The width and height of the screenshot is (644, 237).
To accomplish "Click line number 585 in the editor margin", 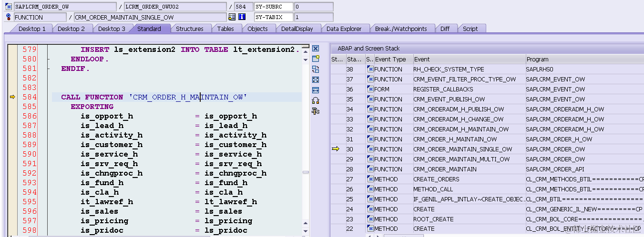I will pos(29,107).
